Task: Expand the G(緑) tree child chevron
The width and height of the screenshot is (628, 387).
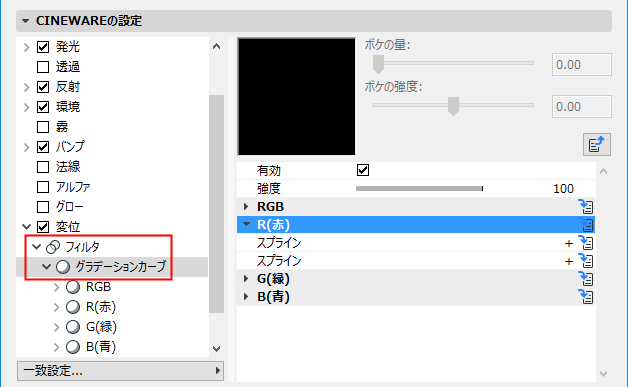Action: click(56, 327)
